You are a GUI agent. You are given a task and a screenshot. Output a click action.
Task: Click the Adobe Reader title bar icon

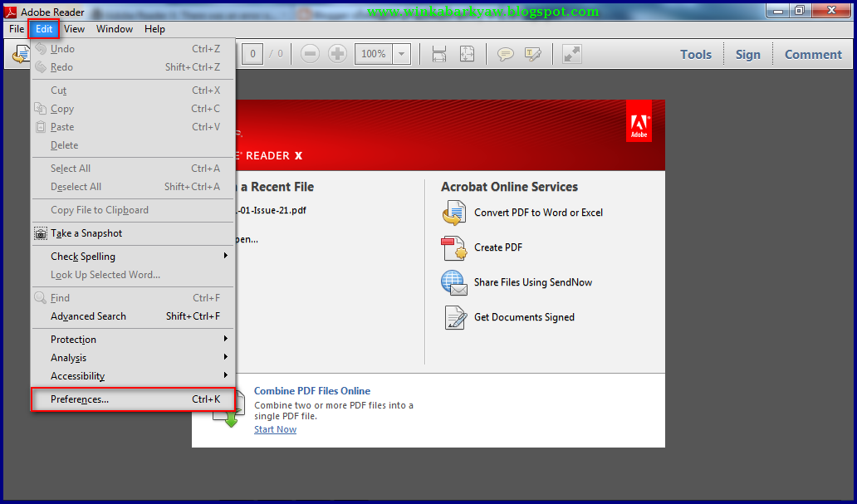[x=10, y=12]
